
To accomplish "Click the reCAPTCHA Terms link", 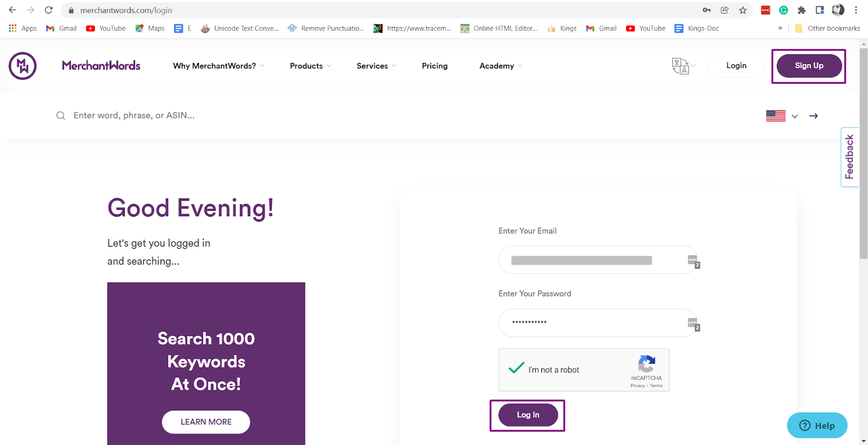I will [x=656, y=386].
